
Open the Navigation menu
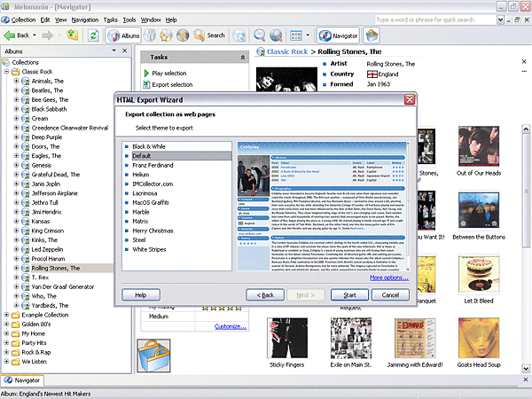point(85,20)
